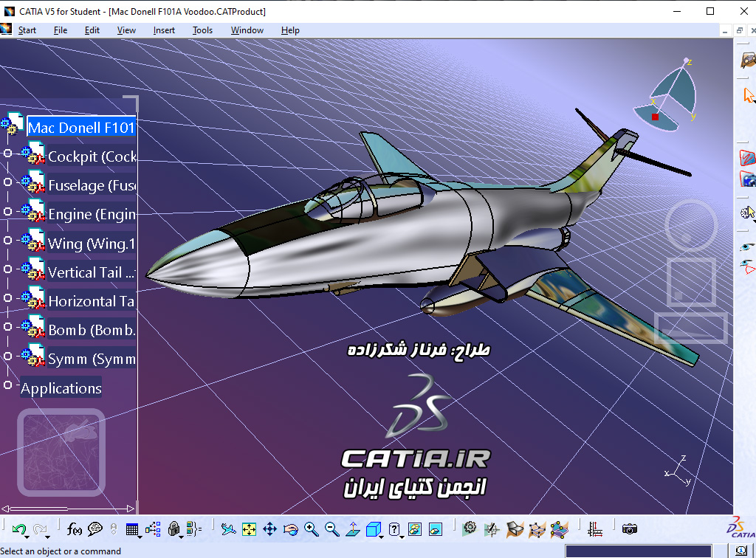Image resolution: width=756 pixels, height=558 pixels.
Task: Select the Pan four-arrow tool
Action: (x=270, y=529)
